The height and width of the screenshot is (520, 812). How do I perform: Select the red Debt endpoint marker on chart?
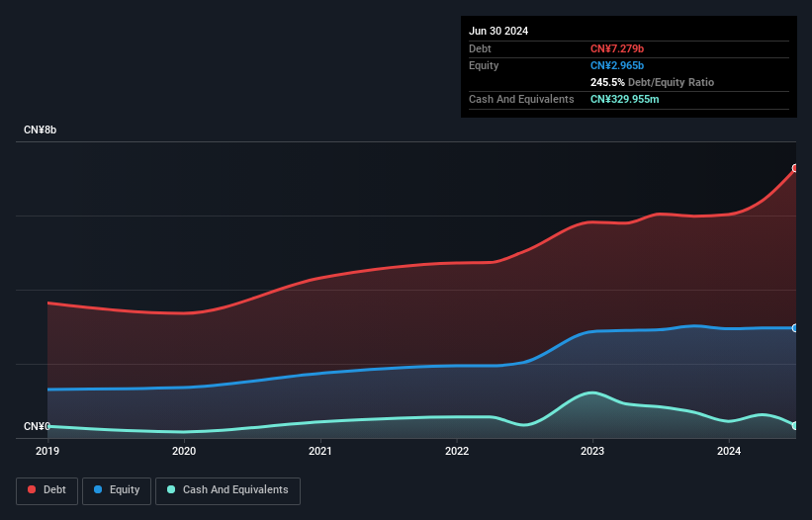click(x=795, y=168)
